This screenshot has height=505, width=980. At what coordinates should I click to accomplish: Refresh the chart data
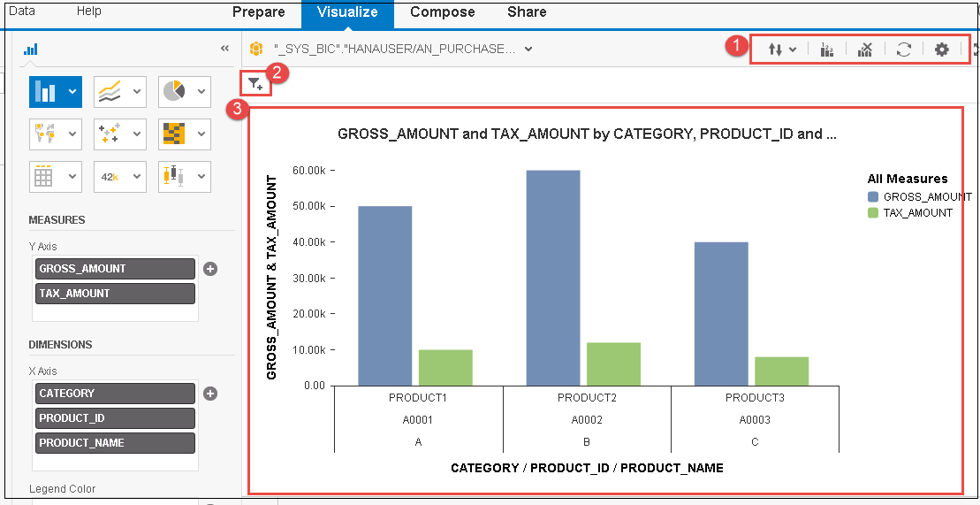pos(903,50)
